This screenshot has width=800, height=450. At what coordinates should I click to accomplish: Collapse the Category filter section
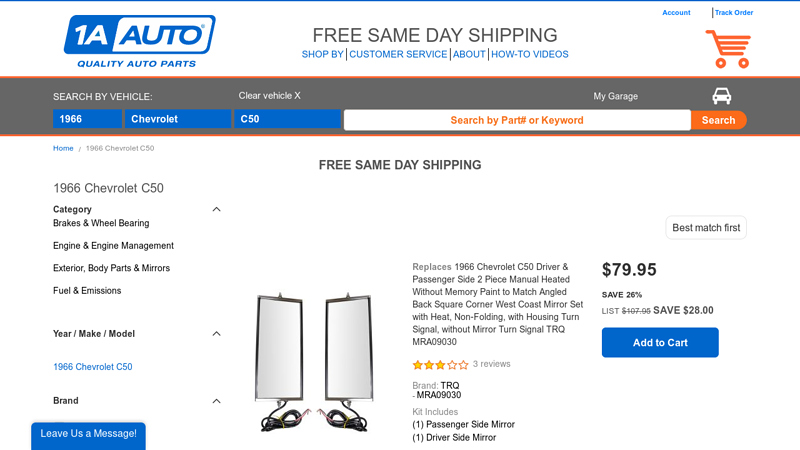coord(216,210)
